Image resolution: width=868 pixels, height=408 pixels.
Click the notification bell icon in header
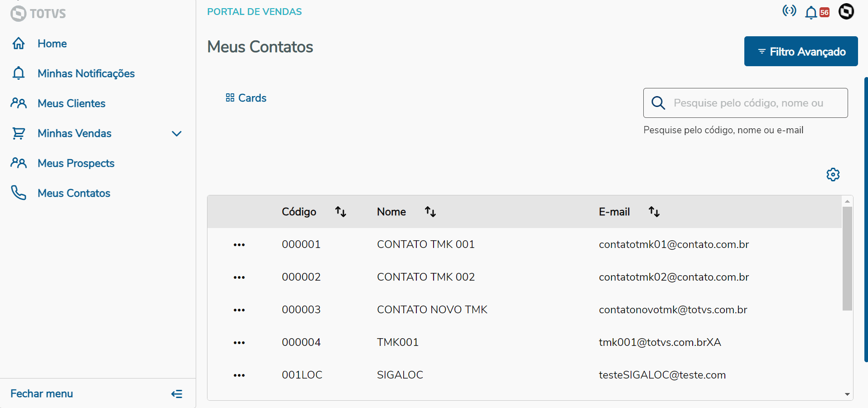tap(811, 12)
